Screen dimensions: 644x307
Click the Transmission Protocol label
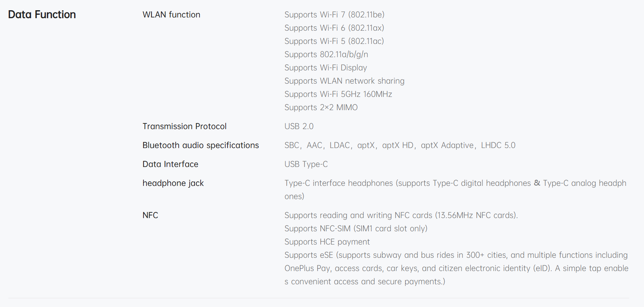184,126
